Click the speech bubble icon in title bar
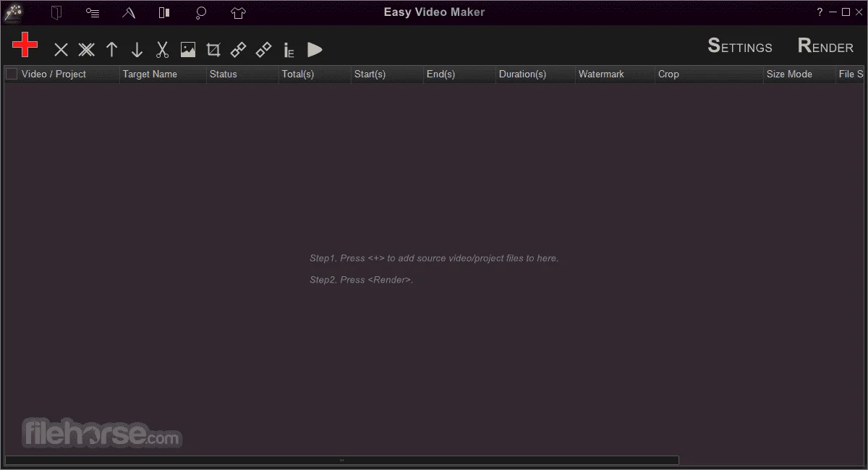 point(201,12)
